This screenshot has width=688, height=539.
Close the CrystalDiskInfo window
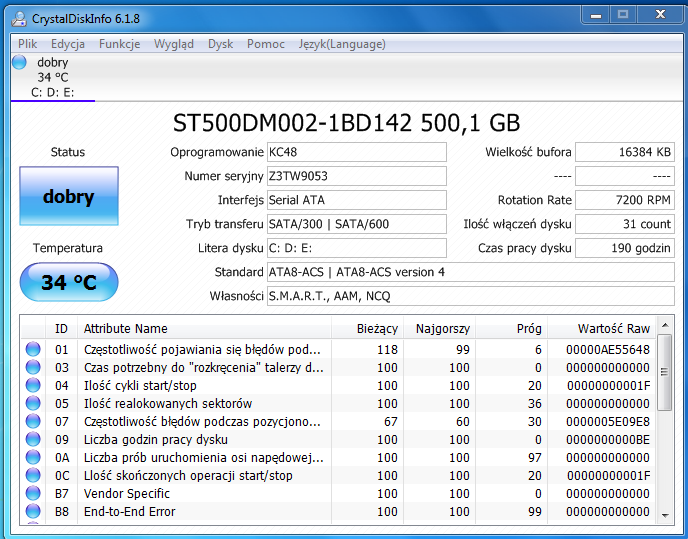point(660,15)
